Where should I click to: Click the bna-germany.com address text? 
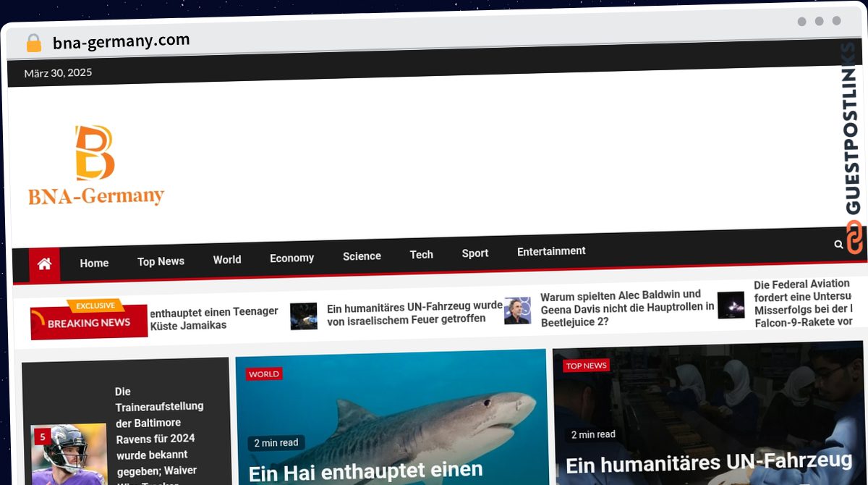click(122, 41)
